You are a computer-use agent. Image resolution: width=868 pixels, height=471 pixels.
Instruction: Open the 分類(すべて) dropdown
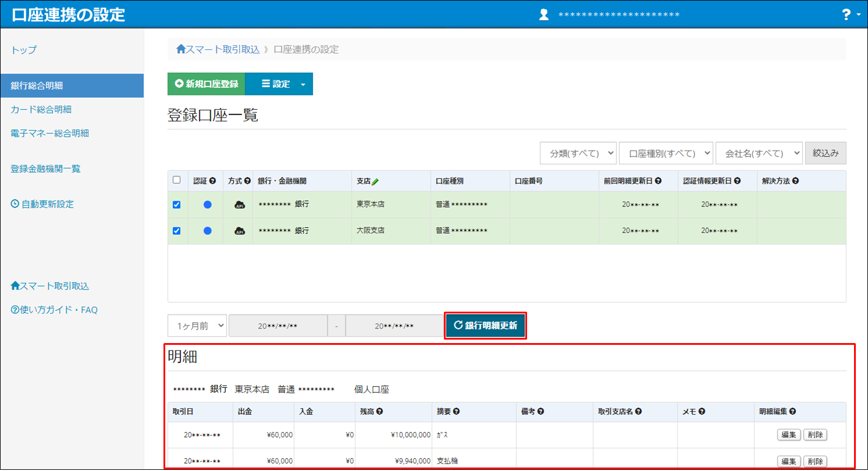[578, 154]
